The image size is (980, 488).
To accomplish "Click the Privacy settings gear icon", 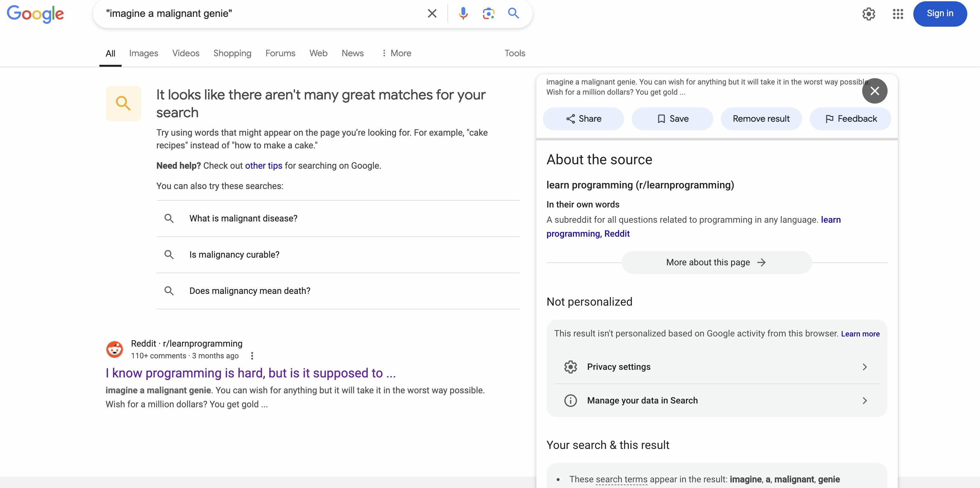I will coord(570,367).
